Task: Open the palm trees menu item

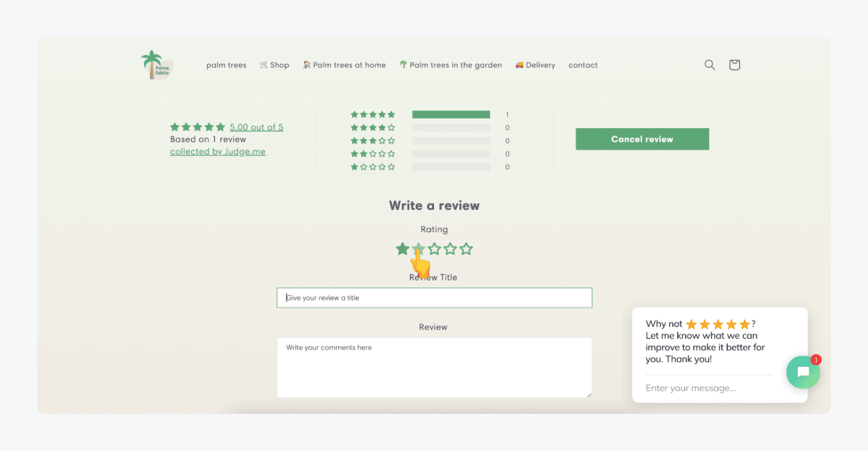Action: pyautogui.click(x=226, y=65)
